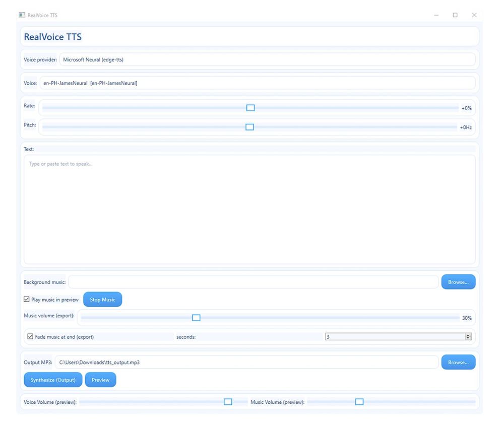Click the Output MP3 path field
Screen dimensions: 504x434
coord(246,362)
